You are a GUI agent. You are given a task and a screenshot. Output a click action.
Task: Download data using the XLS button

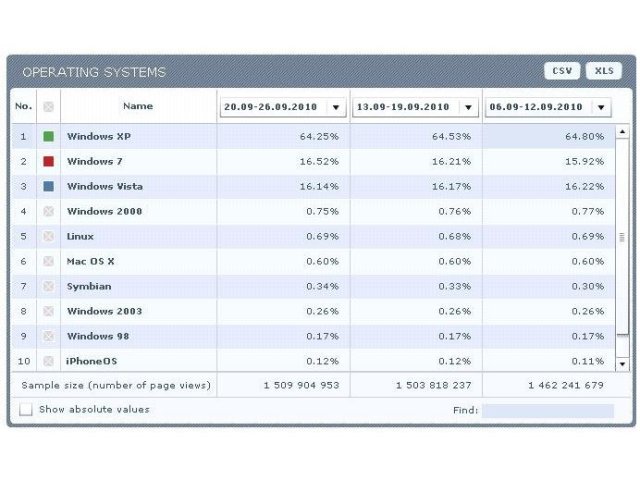[603, 71]
